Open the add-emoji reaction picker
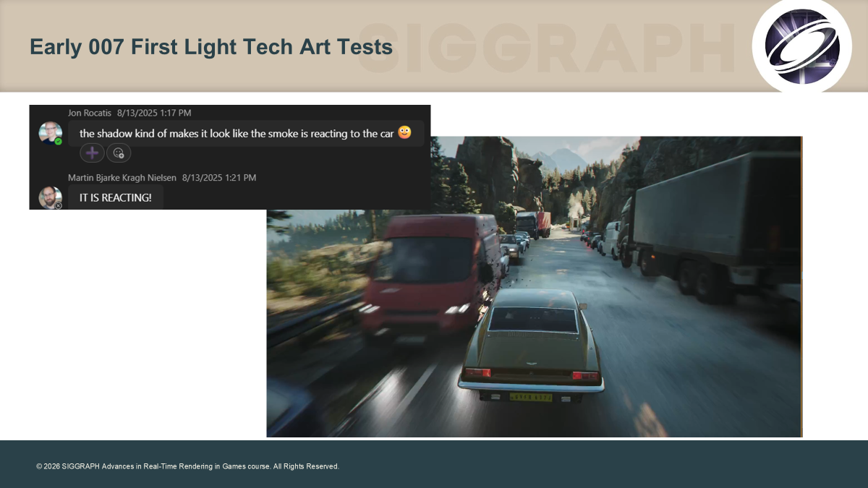The height and width of the screenshot is (488, 868). pos(119,153)
